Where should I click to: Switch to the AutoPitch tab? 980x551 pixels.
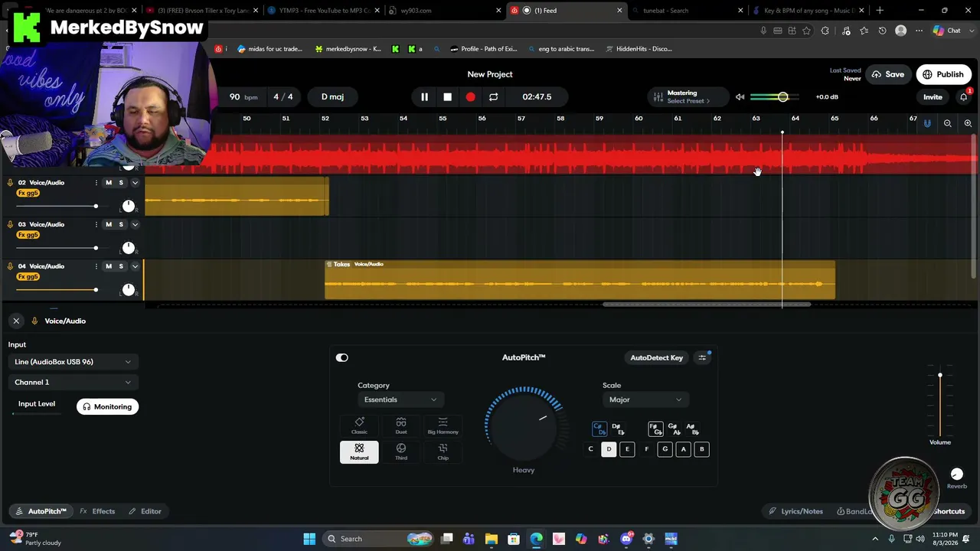pyautogui.click(x=41, y=511)
